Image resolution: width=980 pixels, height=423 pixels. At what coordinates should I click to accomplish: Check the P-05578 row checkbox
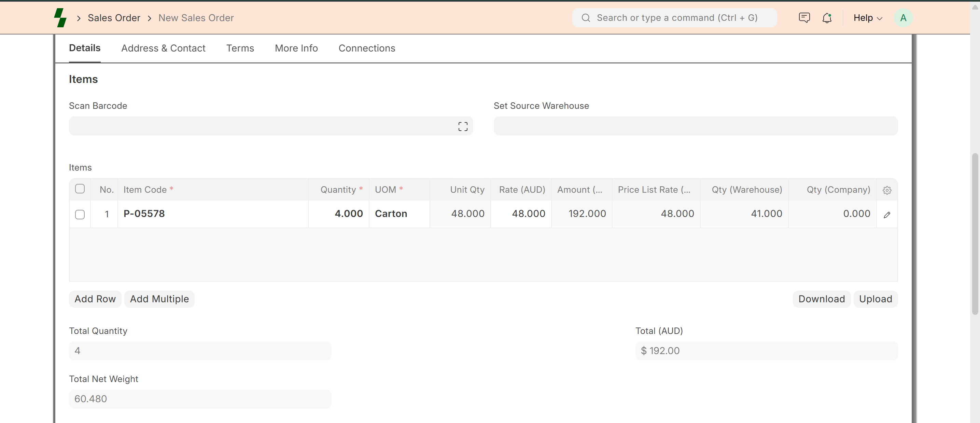pos(80,214)
